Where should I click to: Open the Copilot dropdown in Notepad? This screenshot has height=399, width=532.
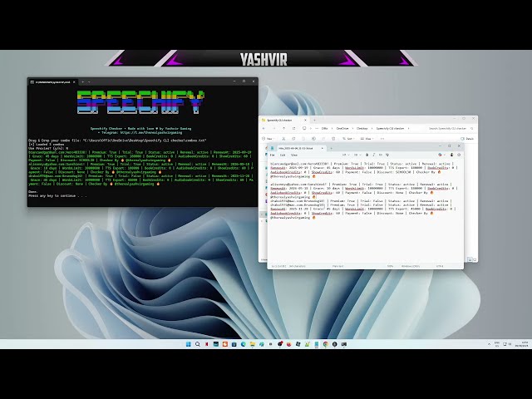tap(441, 155)
